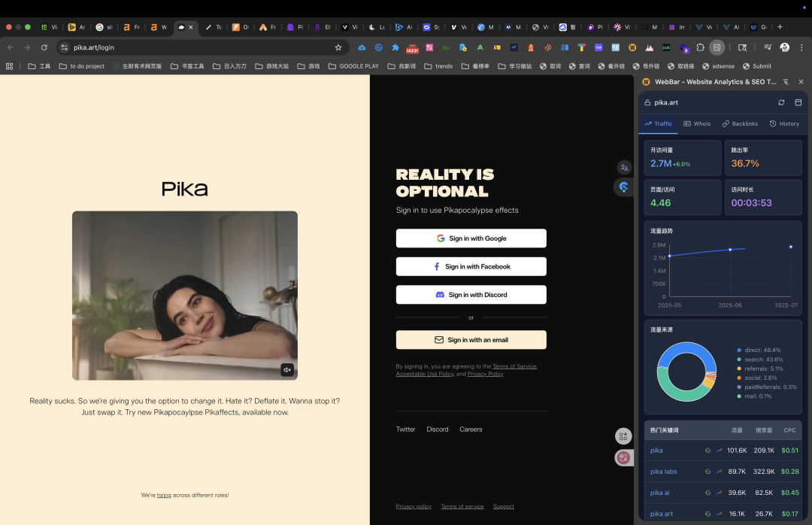The height and width of the screenshot is (525, 812).
Task: Open the adsense bookmark
Action: (x=718, y=66)
